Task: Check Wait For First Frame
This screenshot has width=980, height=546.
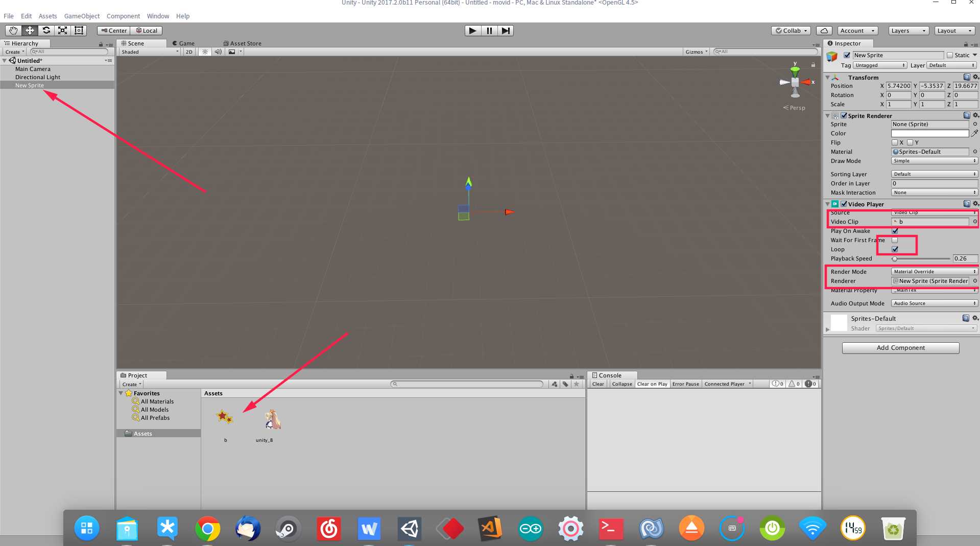Action: coord(895,240)
